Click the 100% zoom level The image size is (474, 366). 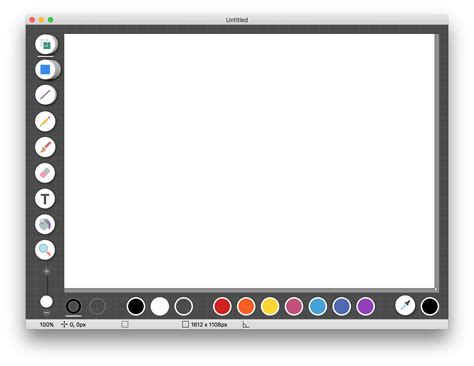[47, 325]
